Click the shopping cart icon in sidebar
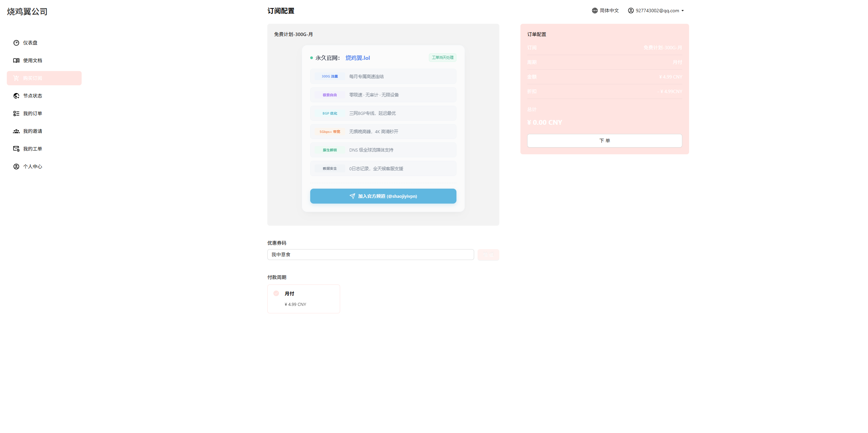The image size is (868, 433). pyautogui.click(x=16, y=78)
